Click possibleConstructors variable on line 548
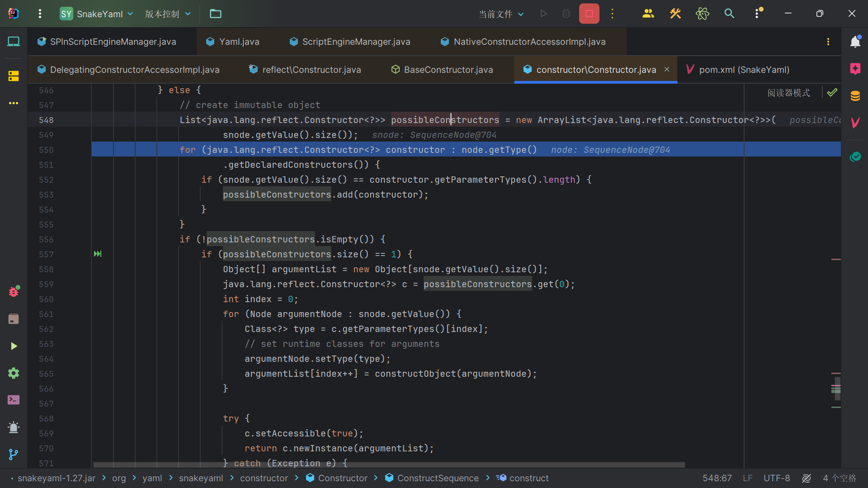868x488 pixels. (445, 120)
